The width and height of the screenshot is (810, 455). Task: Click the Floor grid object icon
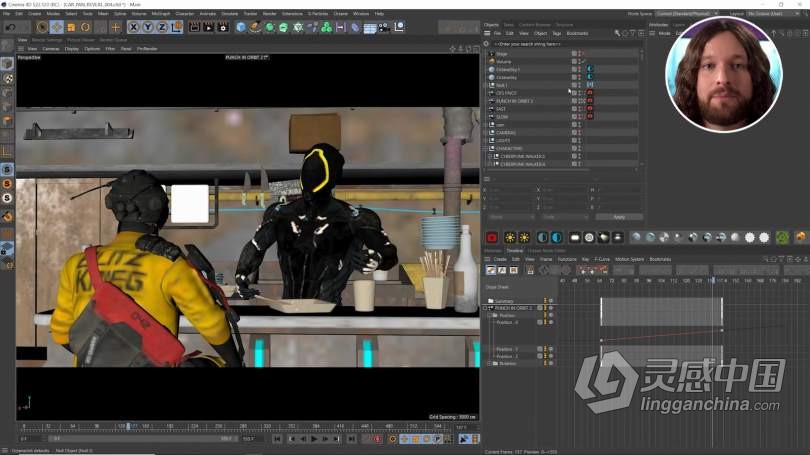coord(370,27)
